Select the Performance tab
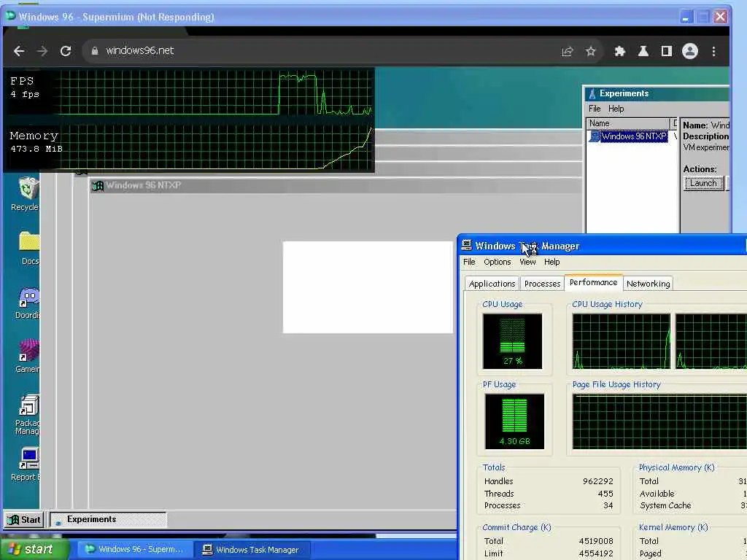Image resolution: width=747 pixels, height=560 pixels. [x=593, y=282]
